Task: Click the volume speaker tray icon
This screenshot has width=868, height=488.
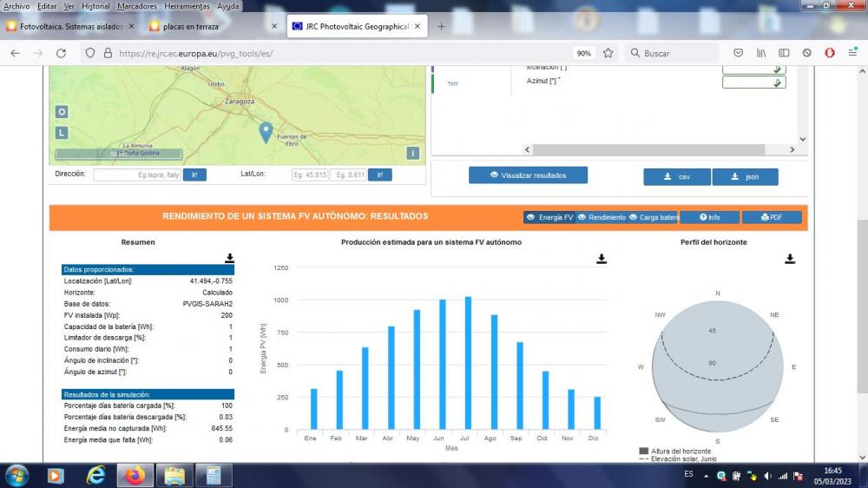Action: click(767, 476)
